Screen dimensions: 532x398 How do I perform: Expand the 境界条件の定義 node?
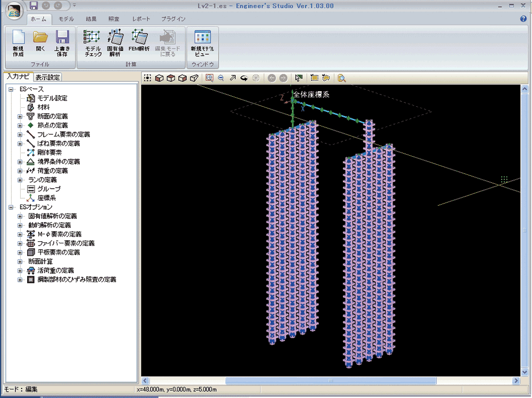click(x=20, y=162)
